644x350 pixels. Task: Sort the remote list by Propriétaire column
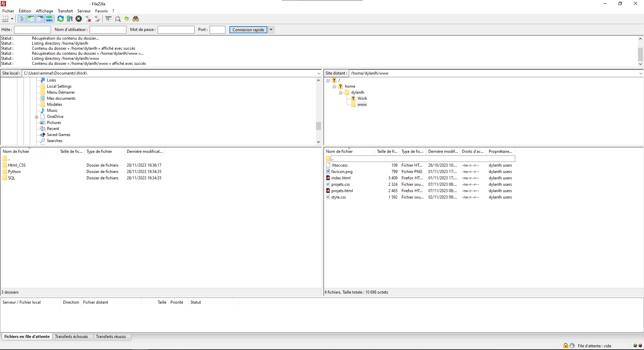coord(500,151)
